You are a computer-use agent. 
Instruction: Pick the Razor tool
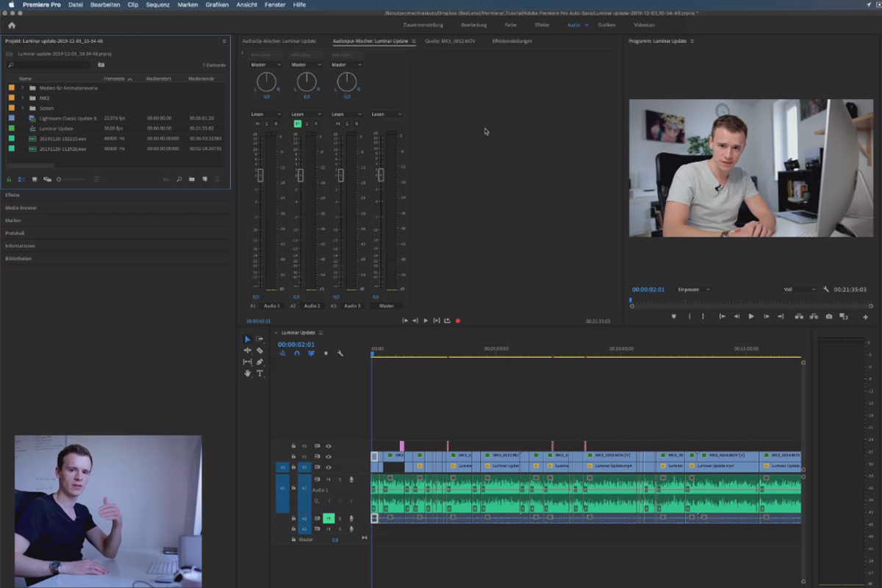coord(259,351)
